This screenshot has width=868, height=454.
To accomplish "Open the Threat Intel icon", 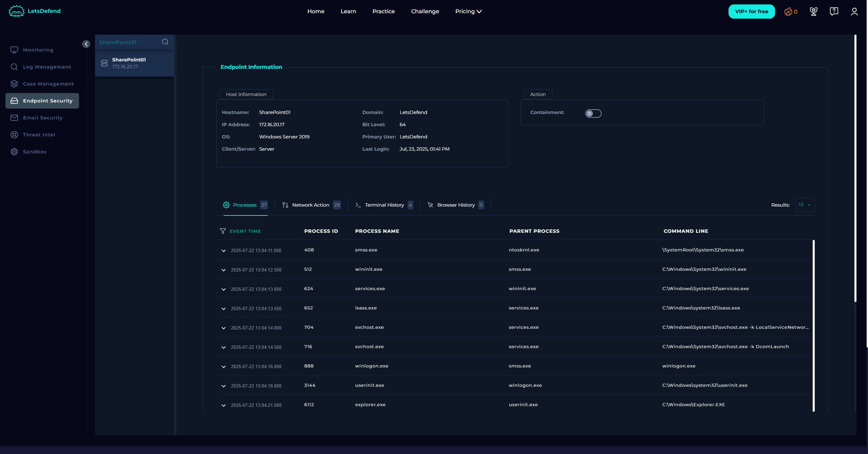I will tap(14, 135).
